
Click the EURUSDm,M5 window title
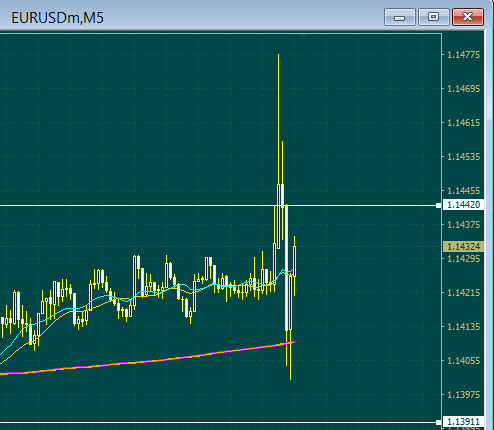click(x=57, y=18)
